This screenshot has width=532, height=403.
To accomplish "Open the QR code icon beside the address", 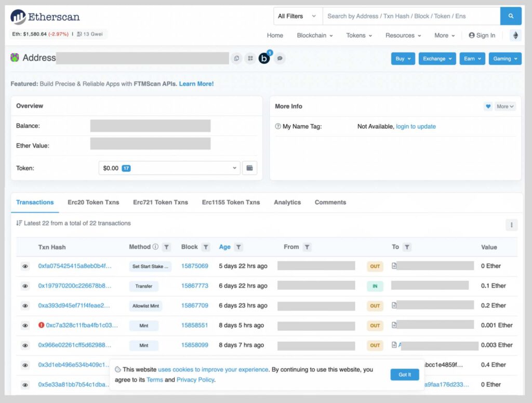I will tap(250, 58).
